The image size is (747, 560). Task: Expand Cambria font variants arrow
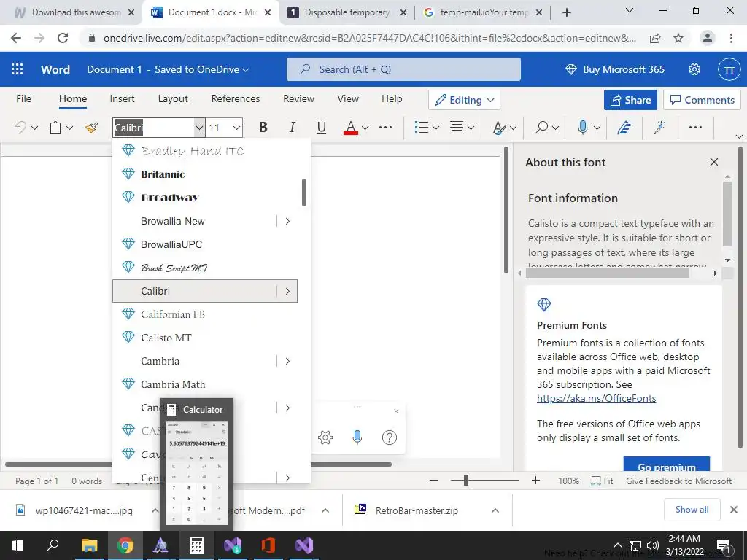point(287,361)
